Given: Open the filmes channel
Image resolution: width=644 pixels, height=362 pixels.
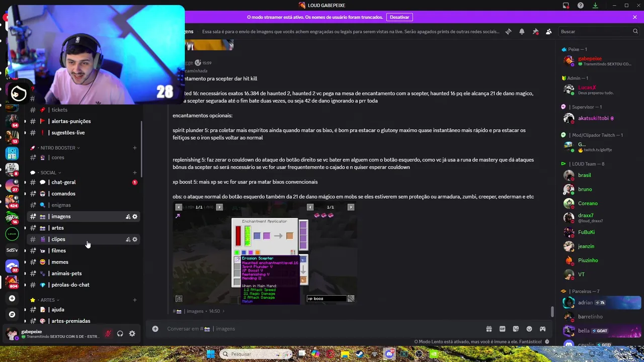Looking at the screenshot, I should (83, 250).
